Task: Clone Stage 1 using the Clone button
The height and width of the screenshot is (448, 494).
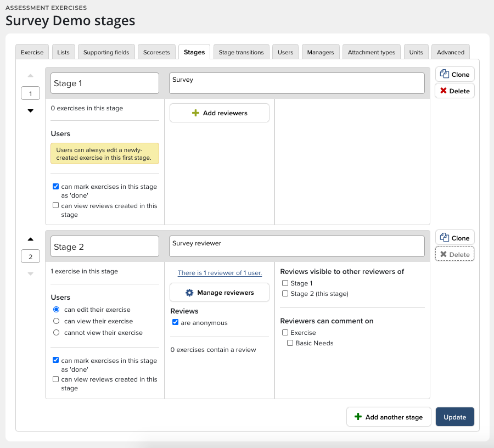Action: (x=454, y=74)
